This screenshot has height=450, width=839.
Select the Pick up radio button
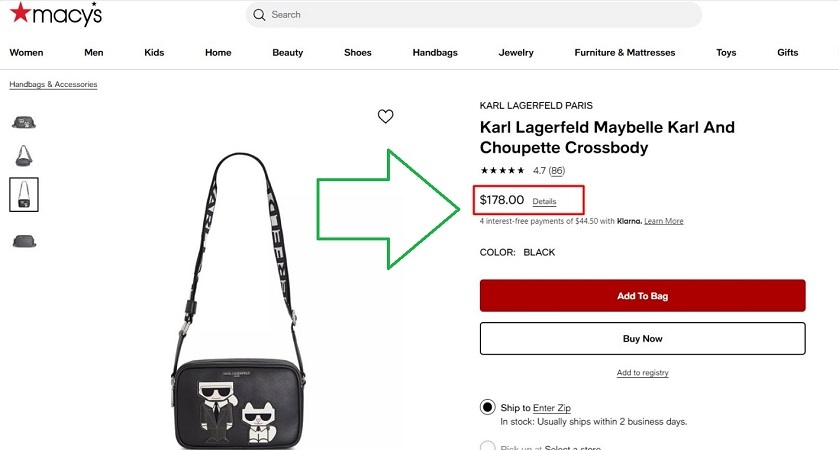click(x=487, y=446)
